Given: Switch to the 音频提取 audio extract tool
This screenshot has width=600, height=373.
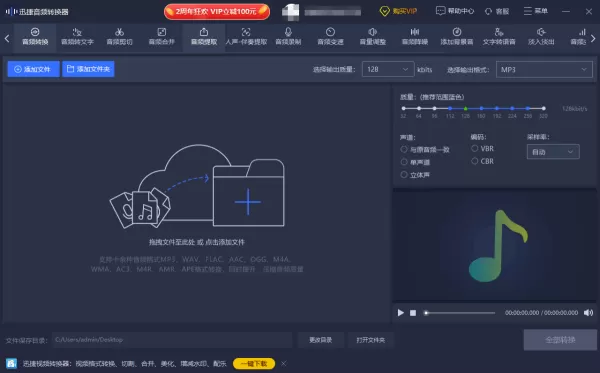Looking at the screenshot, I should (204, 37).
